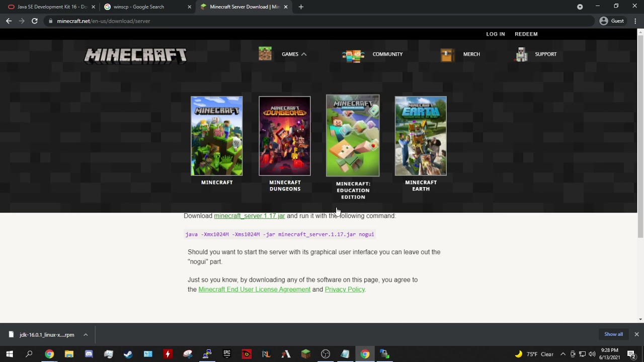Click the java -Xmx1024M command text
This screenshot has height=362, width=644.
pos(280,234)
